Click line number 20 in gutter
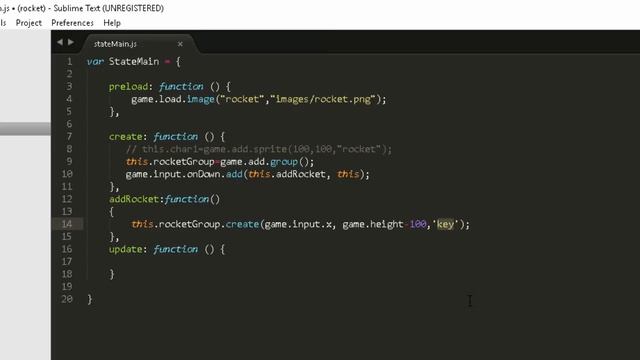 tap(67, 299)
